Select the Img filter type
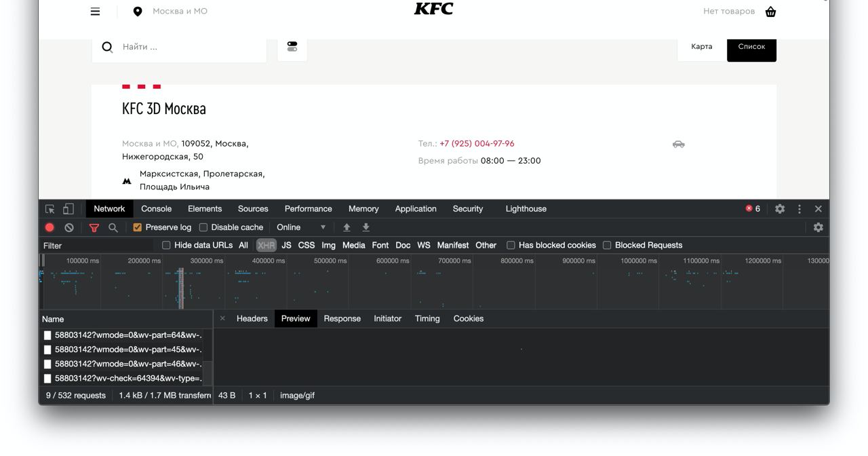This screenshot has height=456, width=868. point(328,245)
